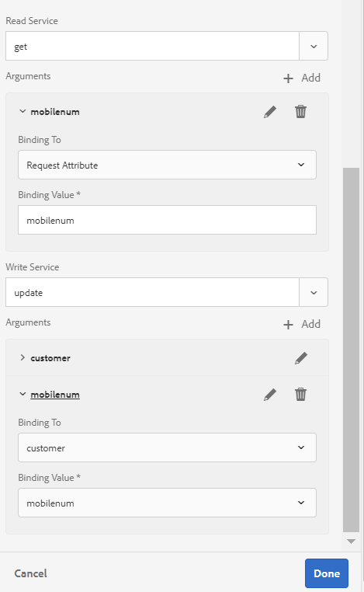Click the Write Service label
Screen dimensions: 364x592
click(x=33, y=267)
